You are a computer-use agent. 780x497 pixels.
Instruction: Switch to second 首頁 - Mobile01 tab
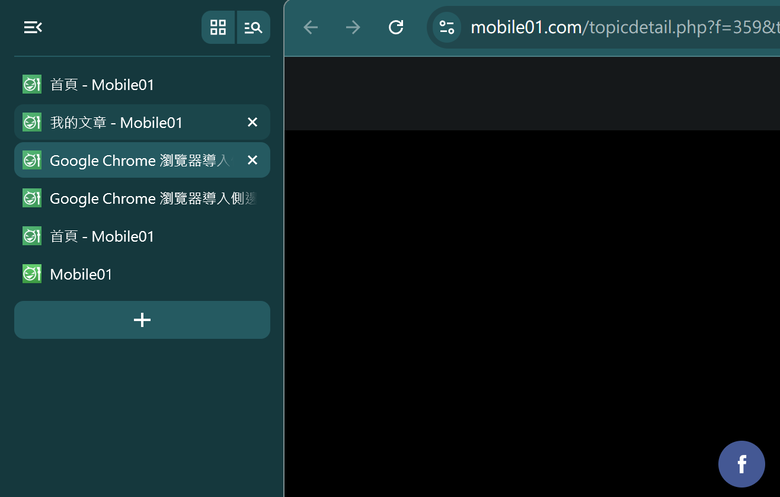pos(142,236)
